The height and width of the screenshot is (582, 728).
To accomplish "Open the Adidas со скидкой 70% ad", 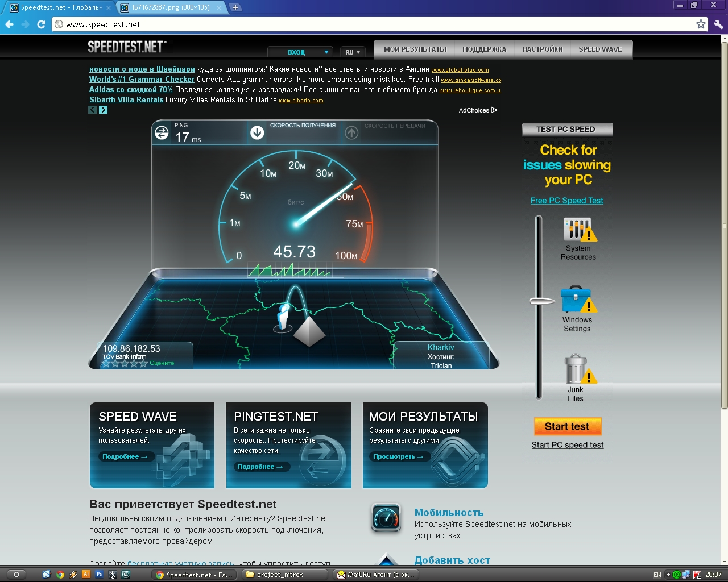I will point(131,90).
